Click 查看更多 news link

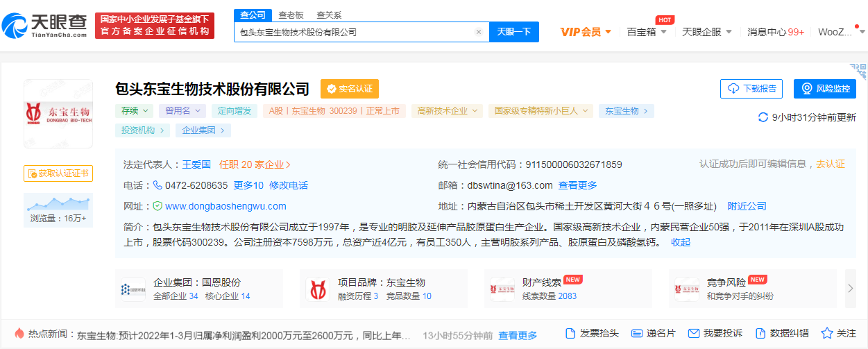[518, 334]
